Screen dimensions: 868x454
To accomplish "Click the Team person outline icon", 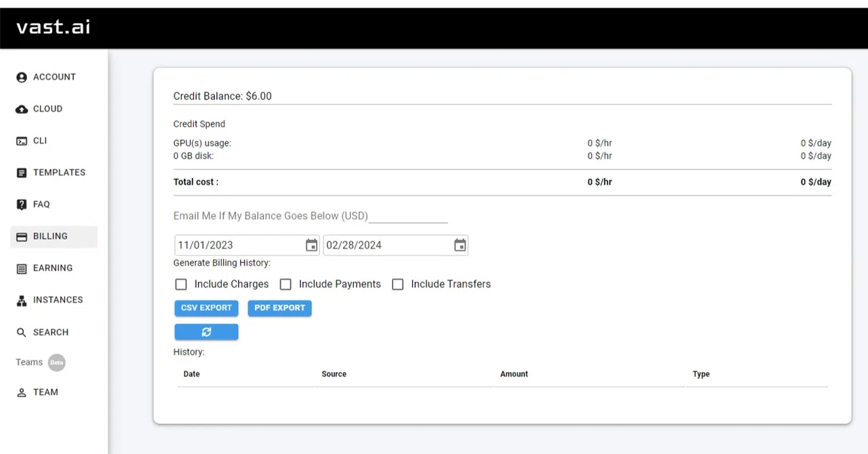I will point(21,392).
